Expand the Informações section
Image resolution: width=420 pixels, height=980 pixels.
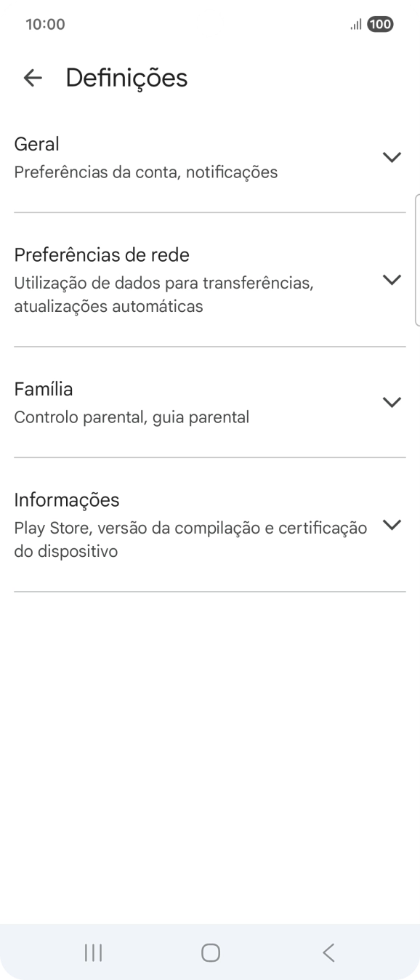tap(392, 524)
